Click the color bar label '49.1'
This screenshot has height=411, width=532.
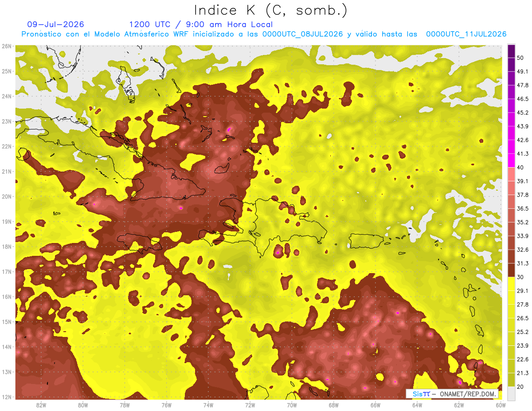[x=522, y=71]
